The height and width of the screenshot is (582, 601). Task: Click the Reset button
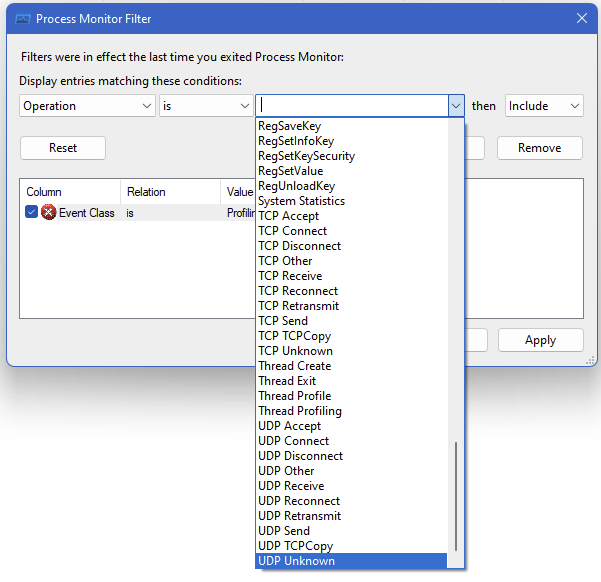coord(63,148)
